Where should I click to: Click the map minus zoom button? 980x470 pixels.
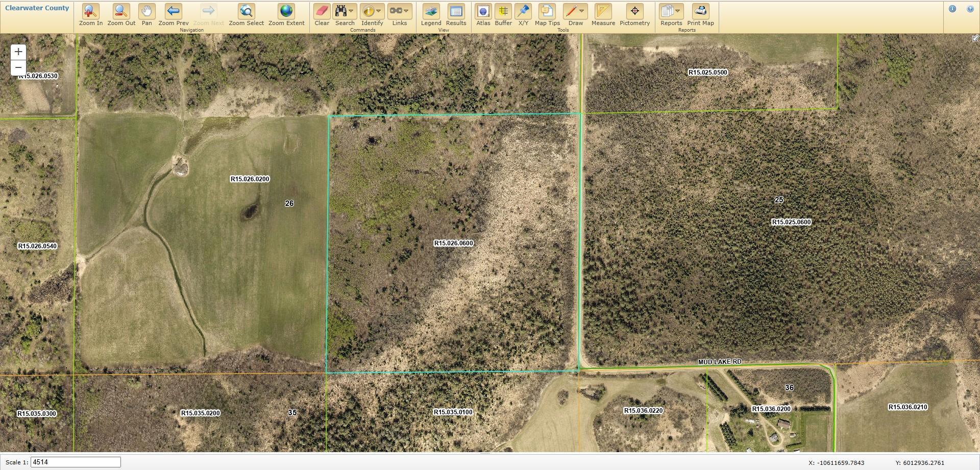click(18, 67)
